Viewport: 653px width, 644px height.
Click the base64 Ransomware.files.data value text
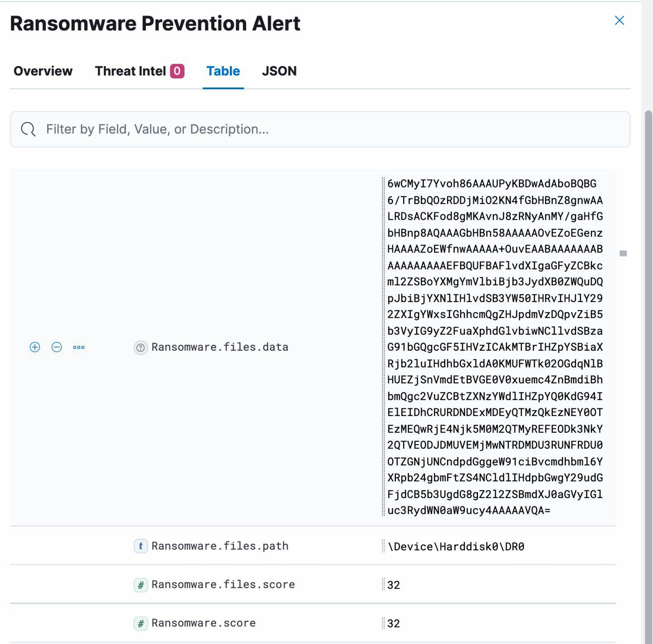tap(495, 347)
